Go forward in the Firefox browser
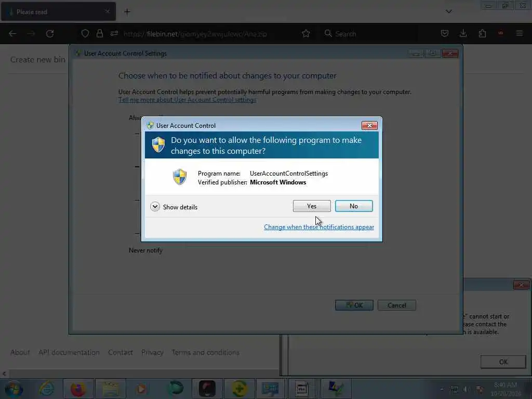 click(x=31, y=34)
